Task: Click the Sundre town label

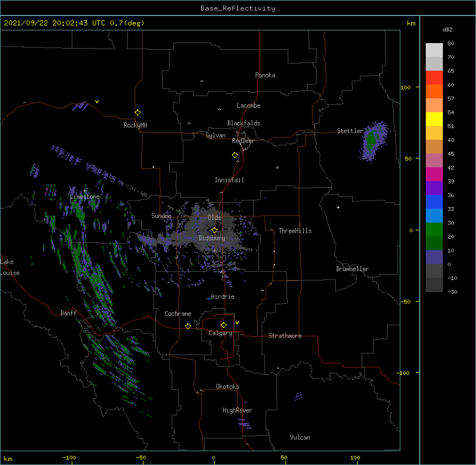Action: [x=161, y=216]
